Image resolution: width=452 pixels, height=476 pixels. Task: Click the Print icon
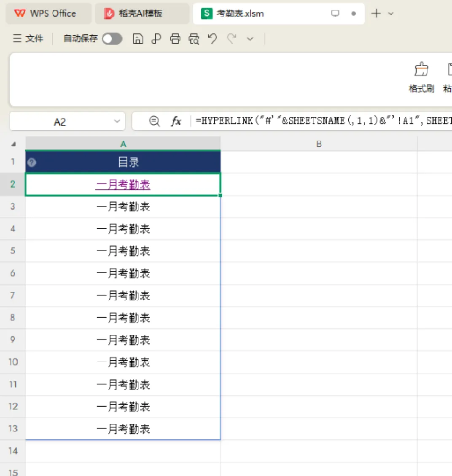(175, 39)
